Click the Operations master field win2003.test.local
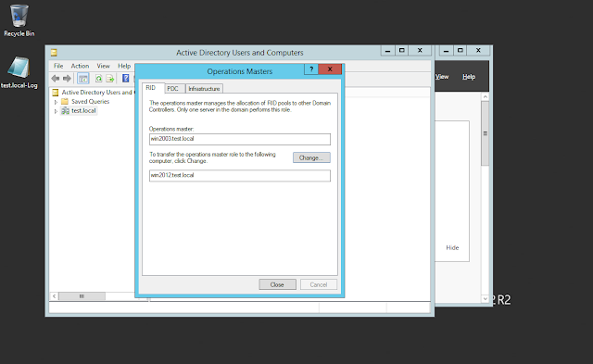This screenshot has width=593, height=364. (240, 139)
